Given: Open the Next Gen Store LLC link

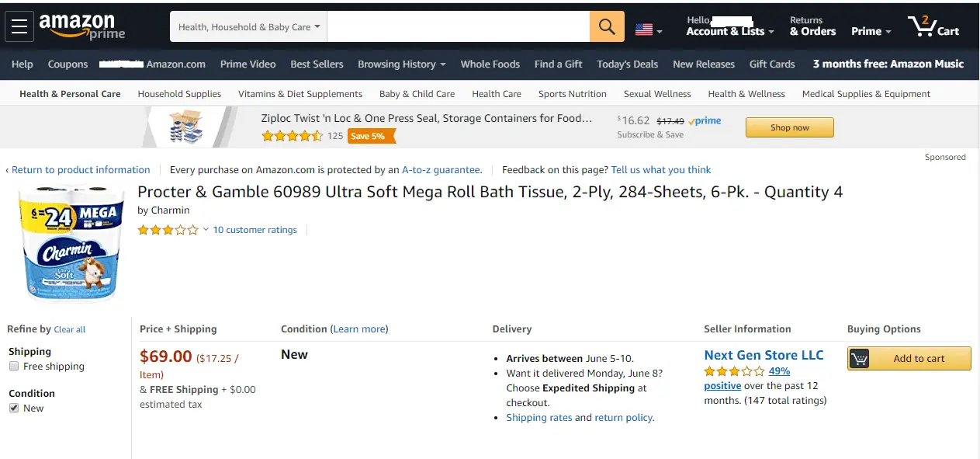Looking at the screenshot, I should tap(764, 355).
